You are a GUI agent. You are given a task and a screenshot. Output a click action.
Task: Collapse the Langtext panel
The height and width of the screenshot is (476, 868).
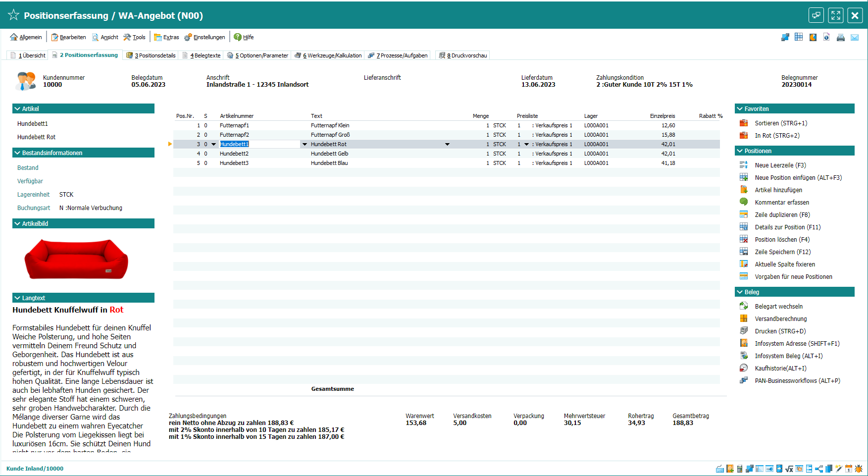pyautogui.click(x=17, y=298)
